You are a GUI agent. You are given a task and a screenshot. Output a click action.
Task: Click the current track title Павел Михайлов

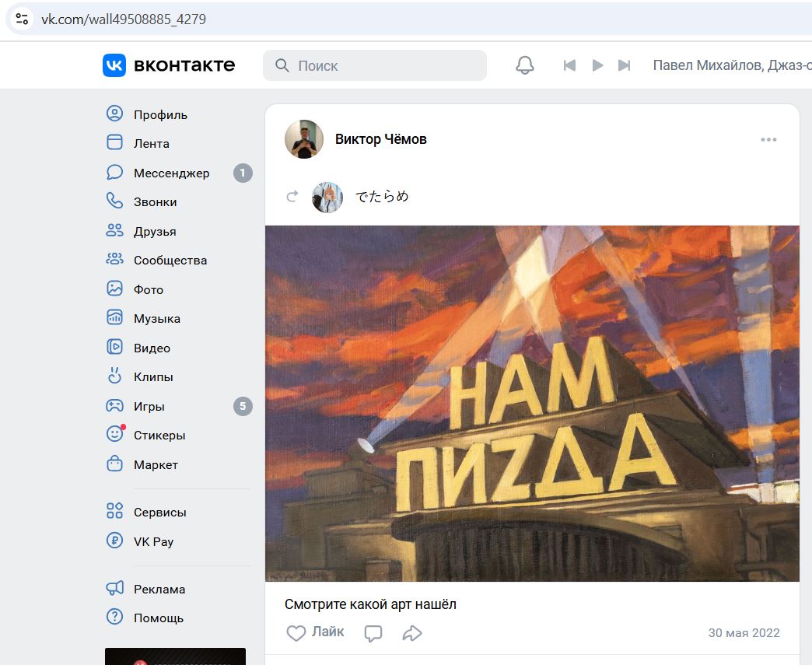(708, 65)
